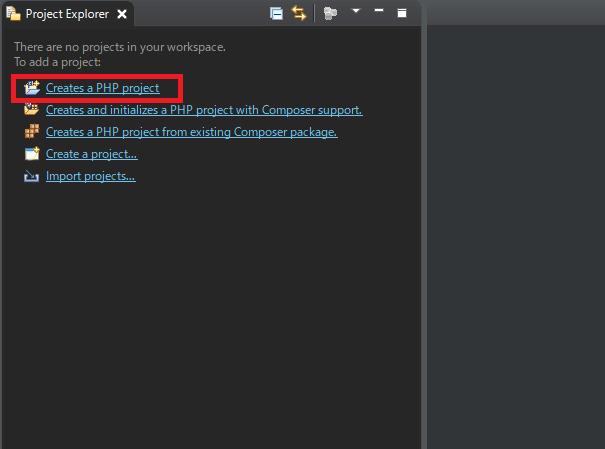605x449 pixels.
Task: Minimize the Project Explorer panel
Action: pyautogui.click(x=379, y=12)
